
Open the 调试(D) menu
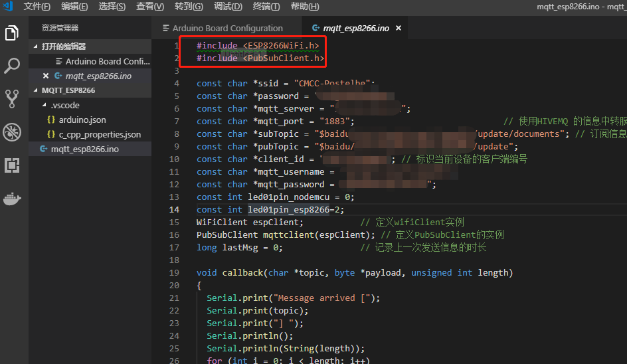[228, 7]
